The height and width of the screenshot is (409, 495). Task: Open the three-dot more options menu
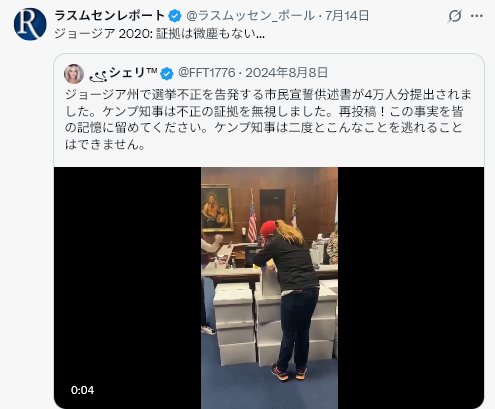coord(477,16)
